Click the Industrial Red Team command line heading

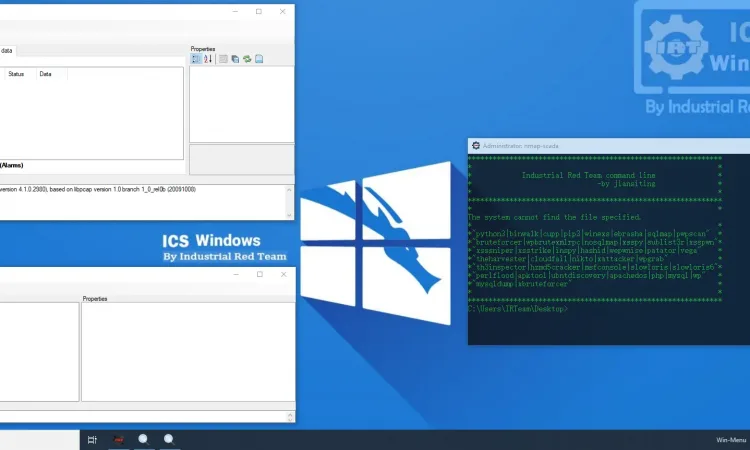coord(588,176)
